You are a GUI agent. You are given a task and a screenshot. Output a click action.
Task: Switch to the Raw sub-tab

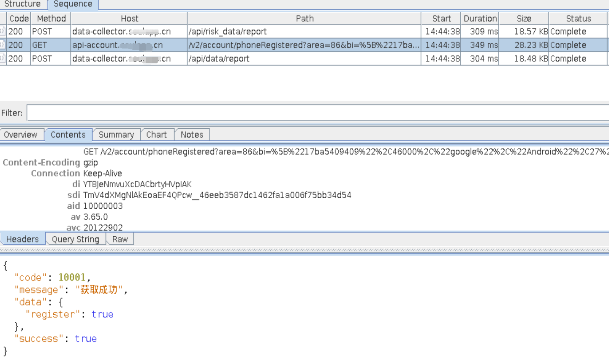click(x=120, y=239)
